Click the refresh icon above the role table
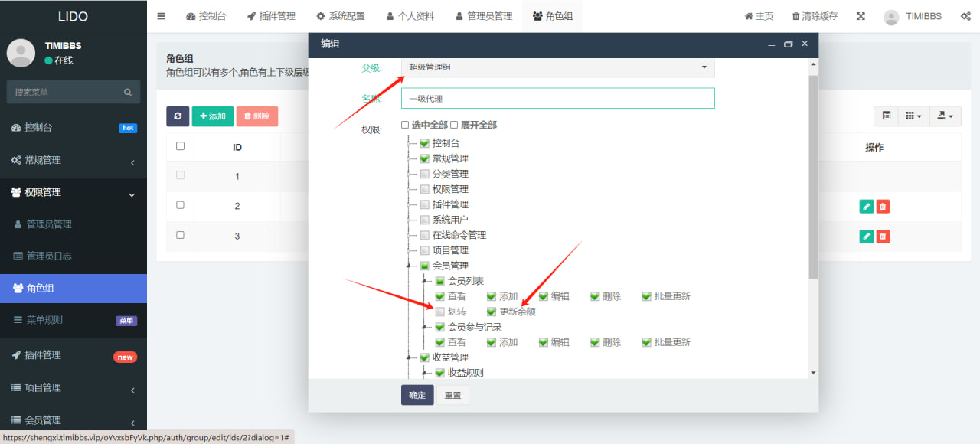The width and height of the screenshot is (980, 444). (178, 116)
